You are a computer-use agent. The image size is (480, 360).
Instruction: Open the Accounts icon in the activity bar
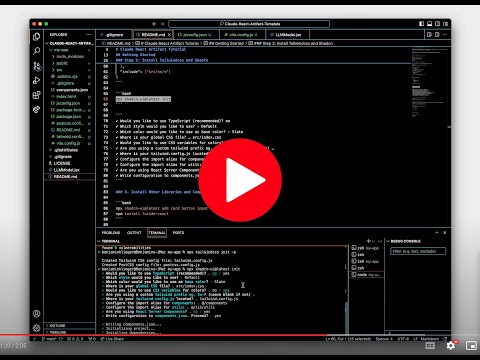coord(37,314)
